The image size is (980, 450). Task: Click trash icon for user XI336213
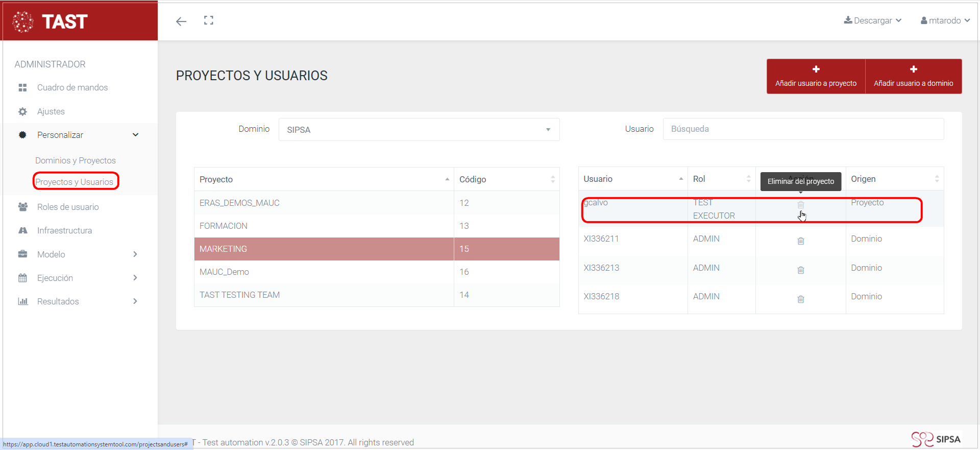point(800,270)
